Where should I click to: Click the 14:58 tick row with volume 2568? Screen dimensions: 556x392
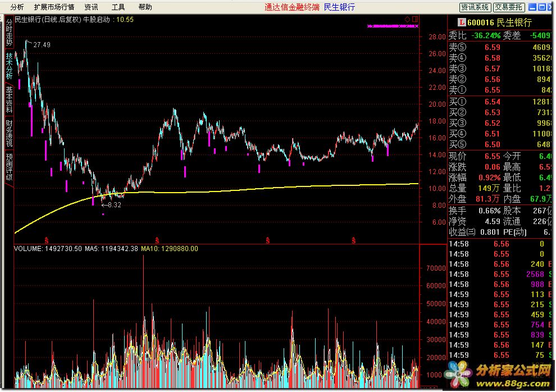(x=500, y=274)
